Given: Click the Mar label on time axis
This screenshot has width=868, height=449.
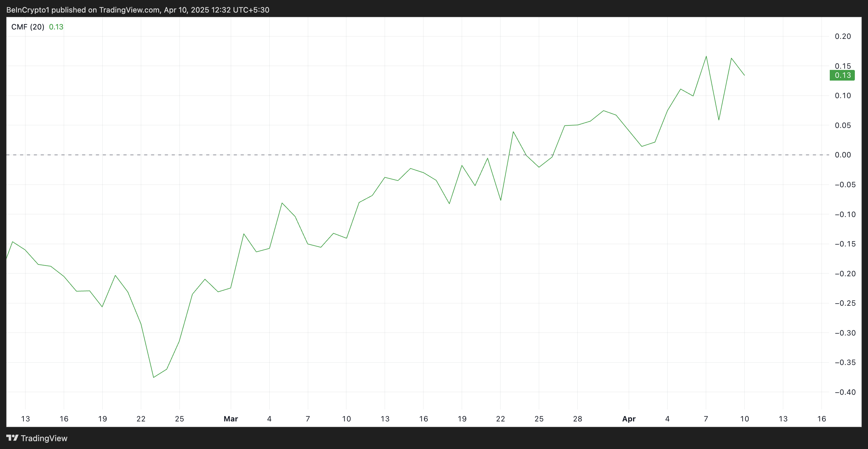Looking at the screenshot, I should point(231,419).
